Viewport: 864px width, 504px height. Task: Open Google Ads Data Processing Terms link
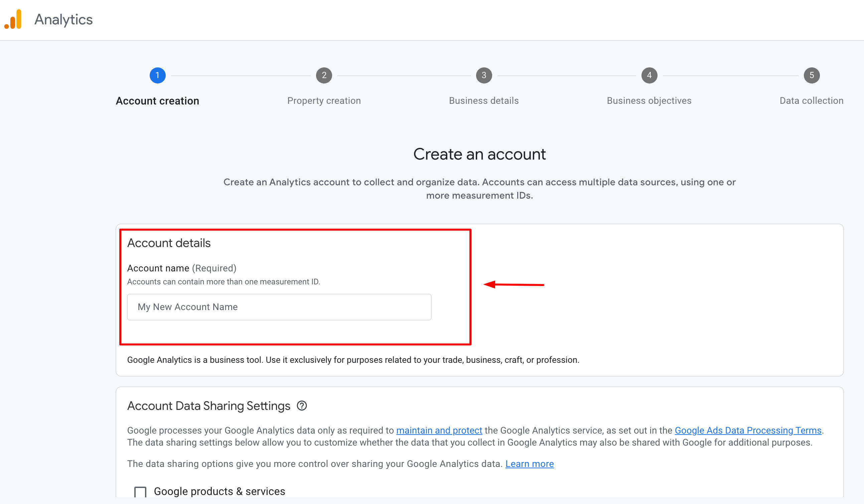tap(748, 430)
